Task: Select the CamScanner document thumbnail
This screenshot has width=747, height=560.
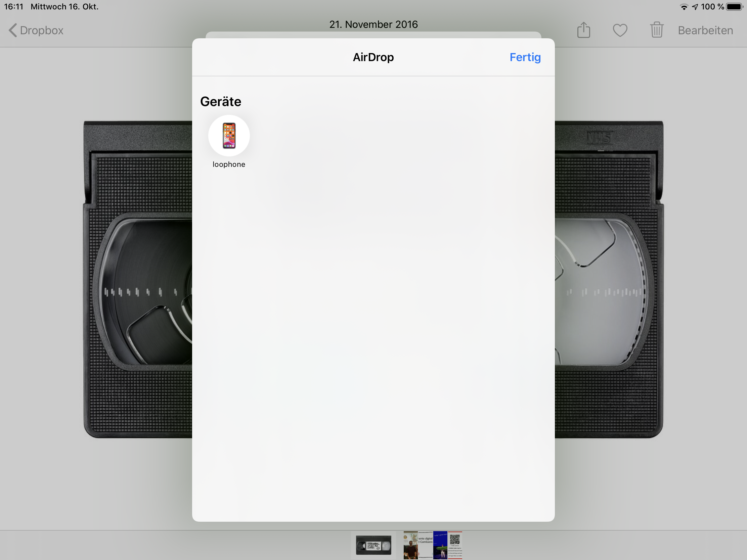Action: coord(426,546)
